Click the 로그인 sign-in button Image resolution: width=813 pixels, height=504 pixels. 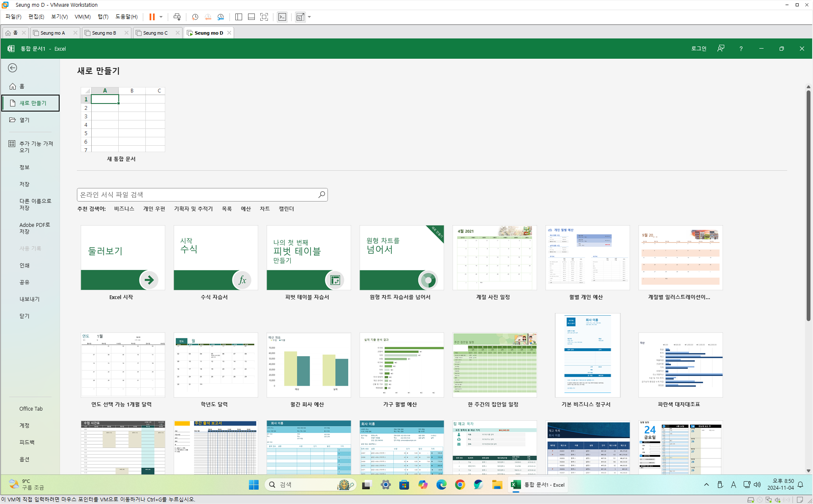(x=698, y=49)
